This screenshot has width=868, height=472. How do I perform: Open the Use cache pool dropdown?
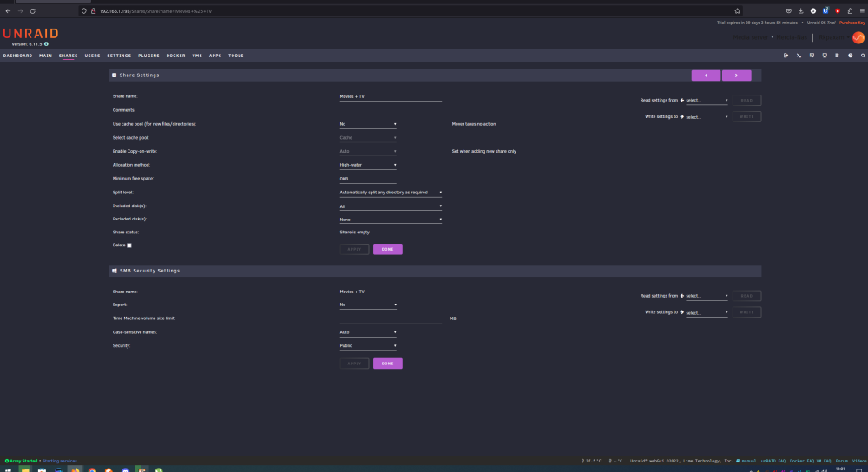367,124
